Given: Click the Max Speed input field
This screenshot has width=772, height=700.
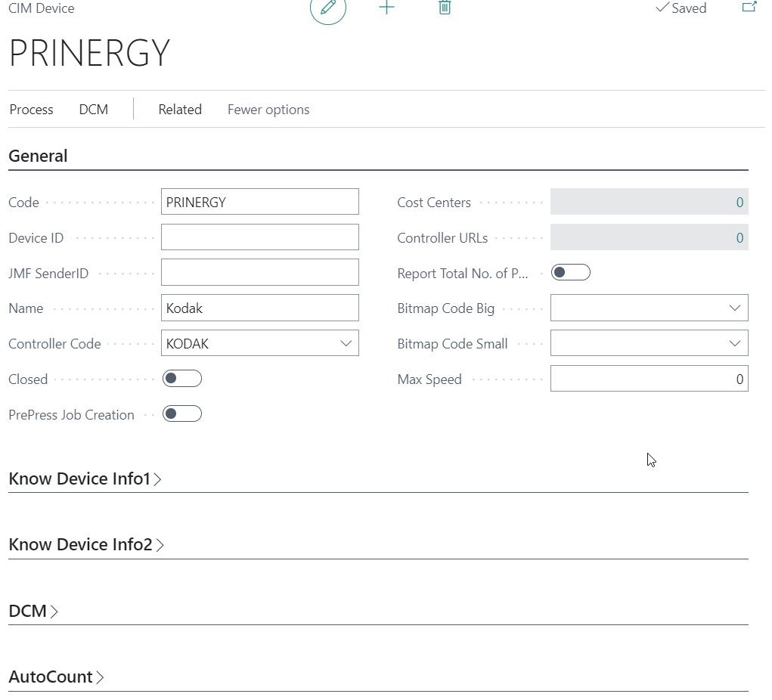Looking at the screenshot, I should coord(648,379).
